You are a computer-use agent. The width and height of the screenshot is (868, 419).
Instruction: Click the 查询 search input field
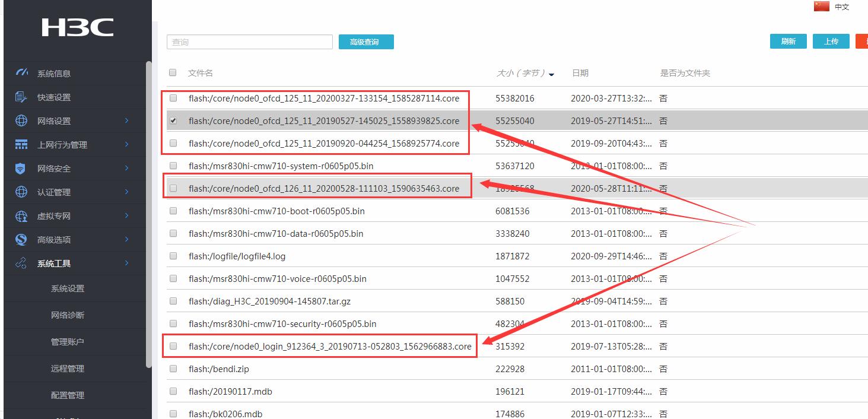250,42
